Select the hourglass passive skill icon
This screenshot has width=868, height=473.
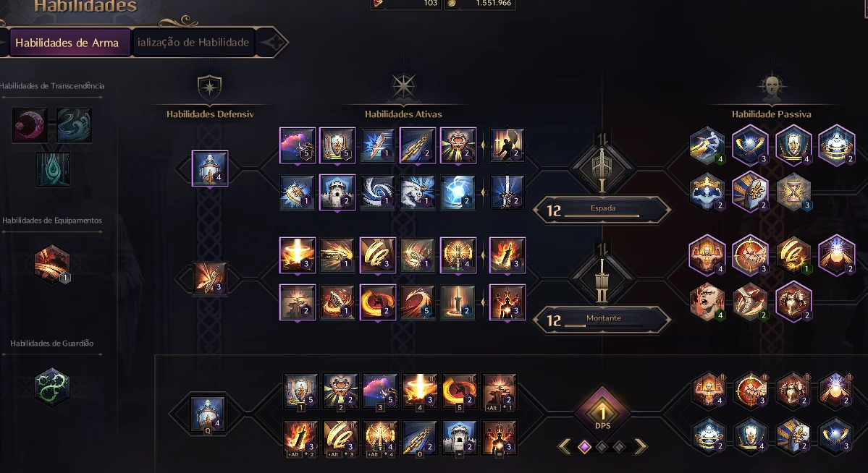793,192
